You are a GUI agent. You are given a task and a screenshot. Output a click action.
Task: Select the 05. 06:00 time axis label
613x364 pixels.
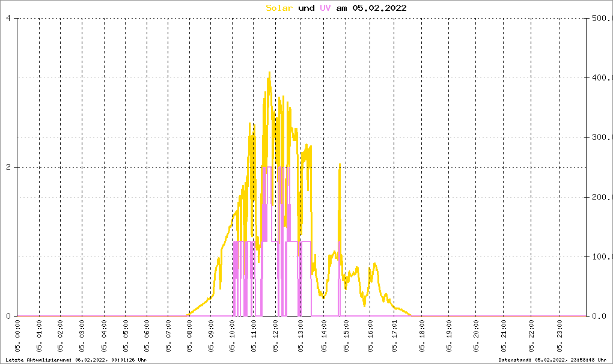point(147,337)
